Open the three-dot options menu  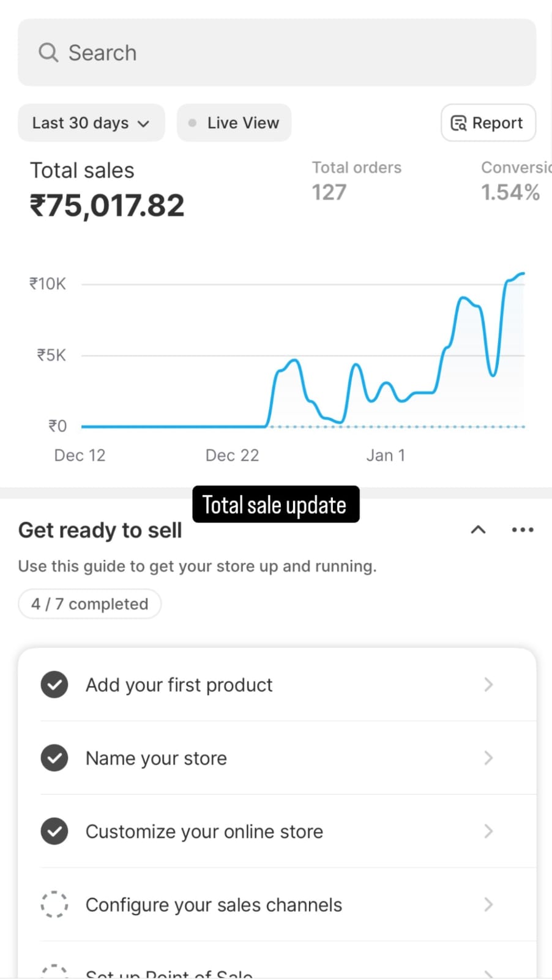point(523,530)
